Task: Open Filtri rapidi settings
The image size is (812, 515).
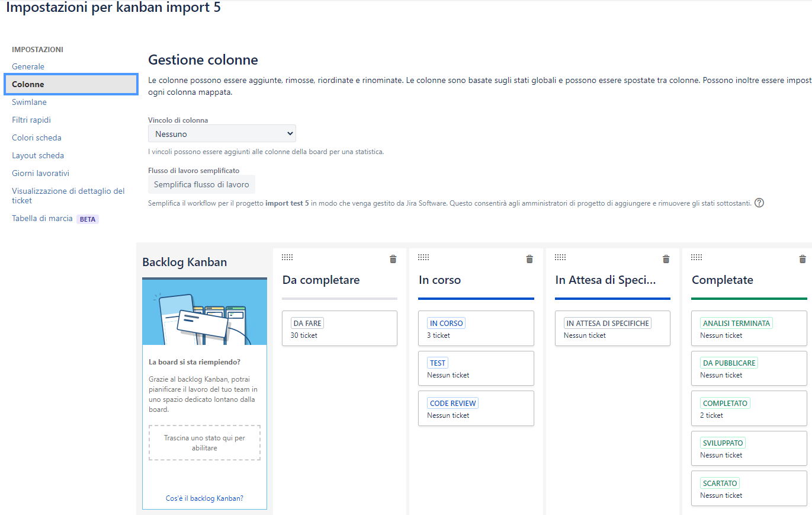Action: [31, 120]
